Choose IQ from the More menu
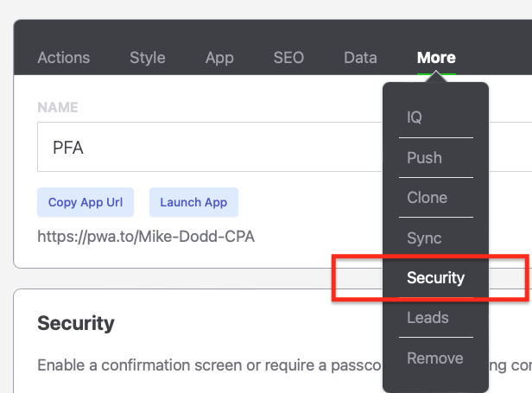Viewport: 532px width, 393px height. [415, 117]
